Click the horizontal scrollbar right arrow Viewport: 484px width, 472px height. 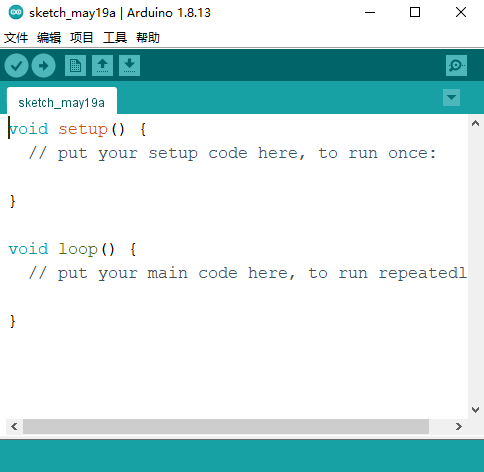459,426
